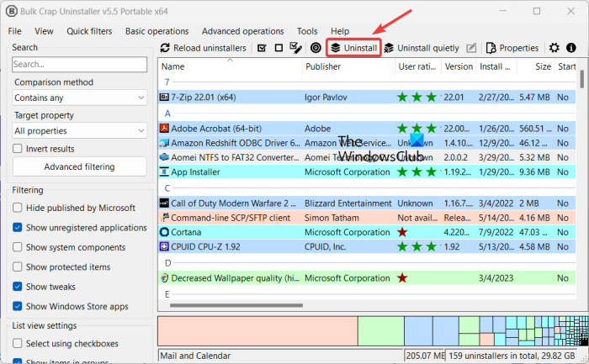The height and width of the screenshot is (364, 589).
Task: Open settings with the gear icon
Action: [x=554, y=48]
